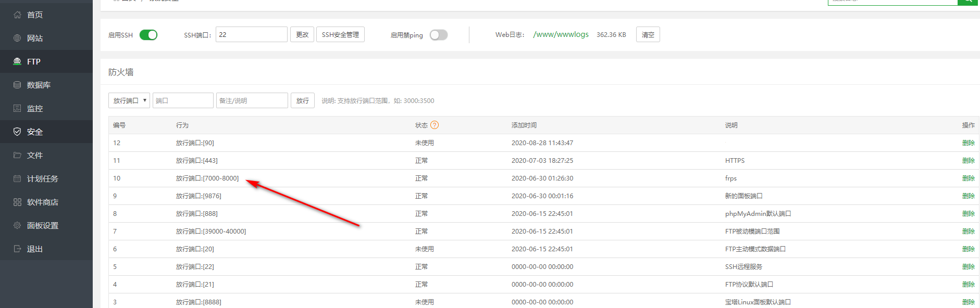Delete the port [9876] rule
The image size is (980, 308).
click(969, 196)
